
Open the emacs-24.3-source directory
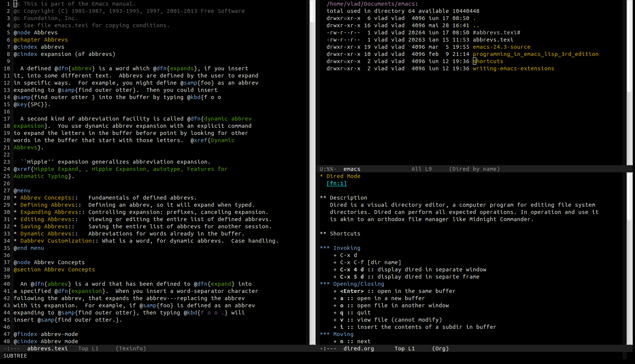tap(502, 47)
